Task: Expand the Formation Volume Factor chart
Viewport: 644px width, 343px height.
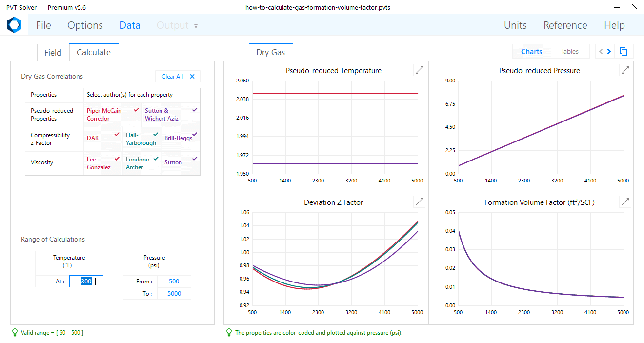Action: pos(625,202)
